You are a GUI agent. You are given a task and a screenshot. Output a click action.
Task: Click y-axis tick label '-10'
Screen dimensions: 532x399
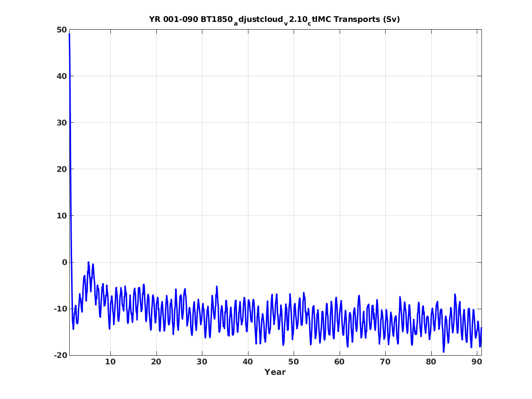pos(60,309)
